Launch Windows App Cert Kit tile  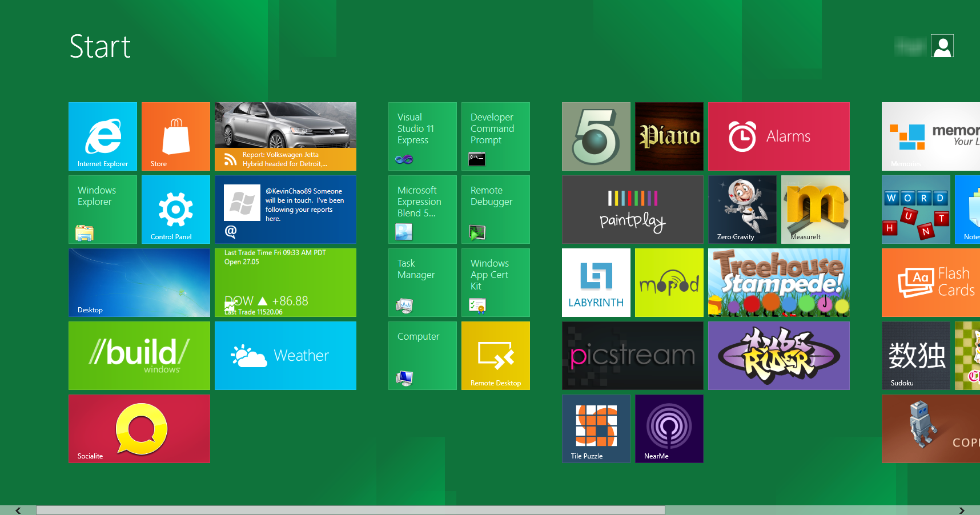496,283
